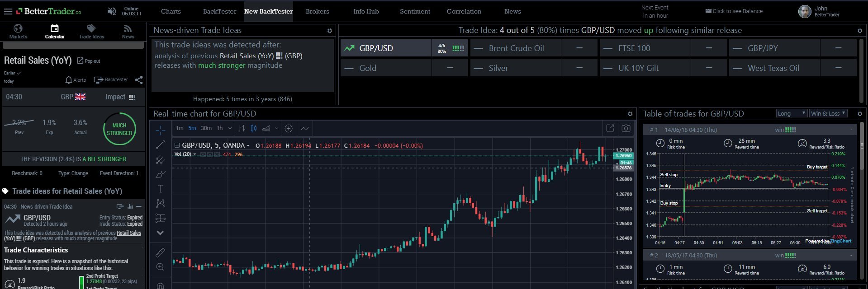The height and width of the screenshot is (289, 868).
Task: Open settings gear of Trade Idea instruments panel
Action: click(860, 31)
